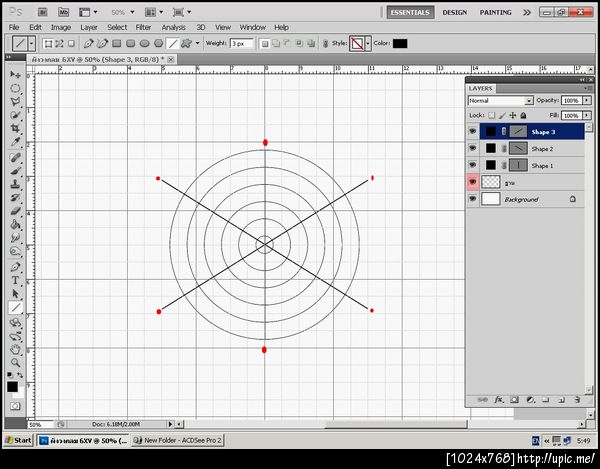
Task: Select the Type tool
Action: click(x=15, y=281)
